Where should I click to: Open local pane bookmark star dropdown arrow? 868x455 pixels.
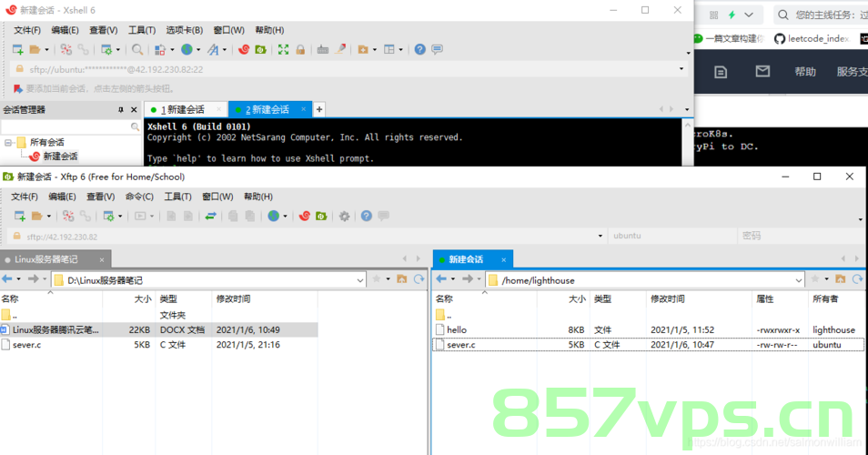click(389, 279)
